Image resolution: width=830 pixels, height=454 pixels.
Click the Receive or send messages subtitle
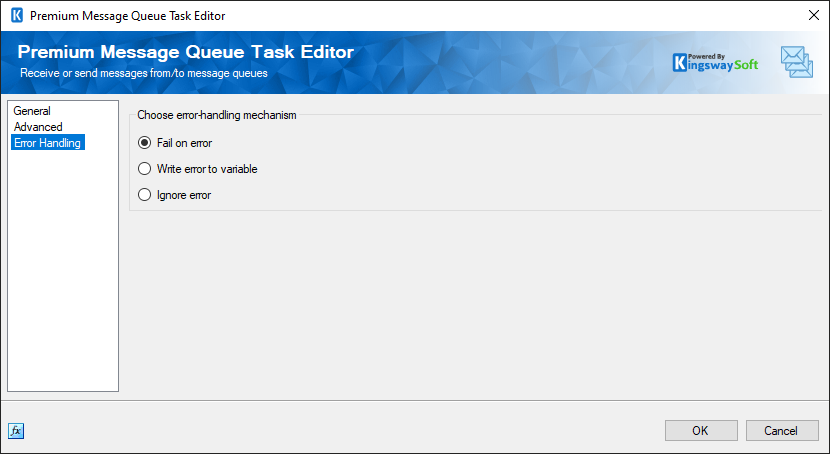[144, 74]
